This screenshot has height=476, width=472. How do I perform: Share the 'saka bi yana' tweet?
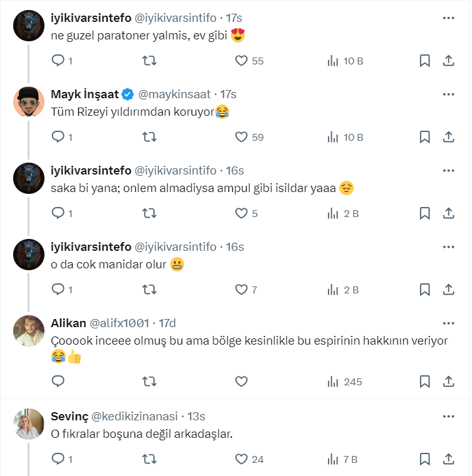(448, 213)
